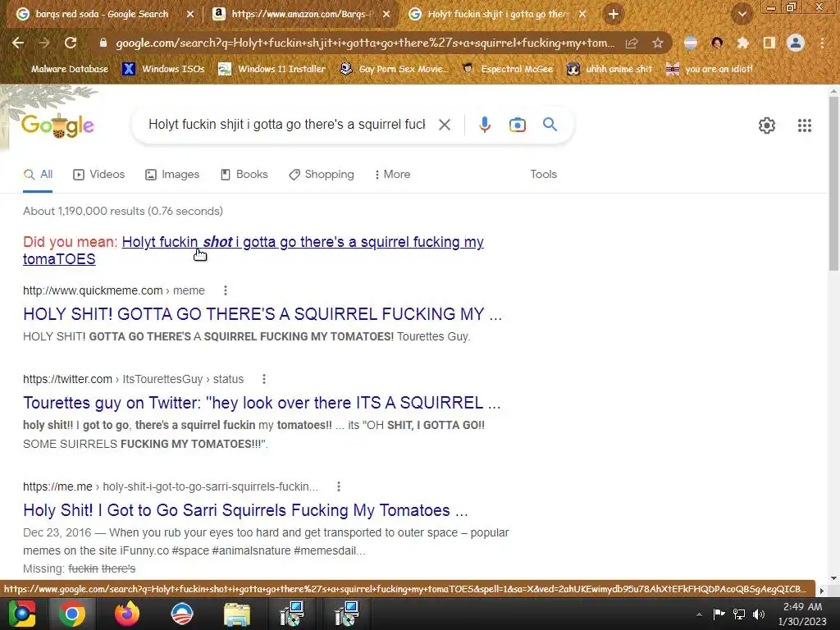Open the Tourettes guy on Twitter result
The image size is (840, 630).
click(x=262, y=403)
